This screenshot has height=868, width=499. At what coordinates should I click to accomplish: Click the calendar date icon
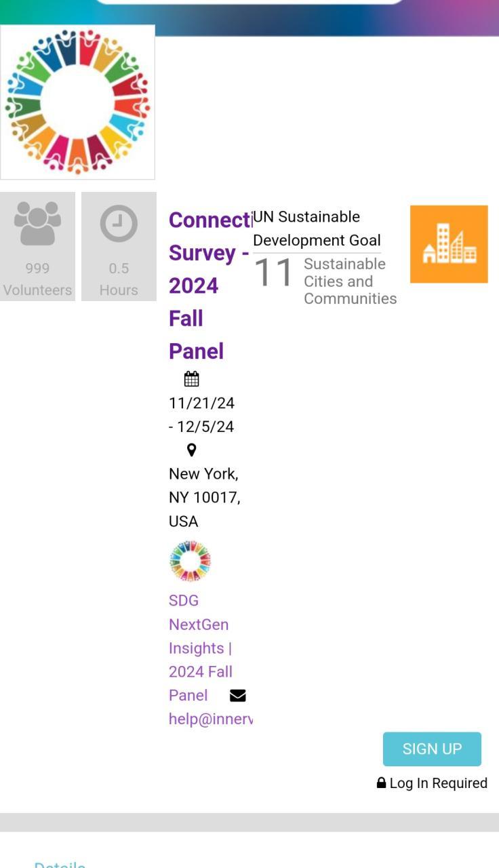point(191,379)
